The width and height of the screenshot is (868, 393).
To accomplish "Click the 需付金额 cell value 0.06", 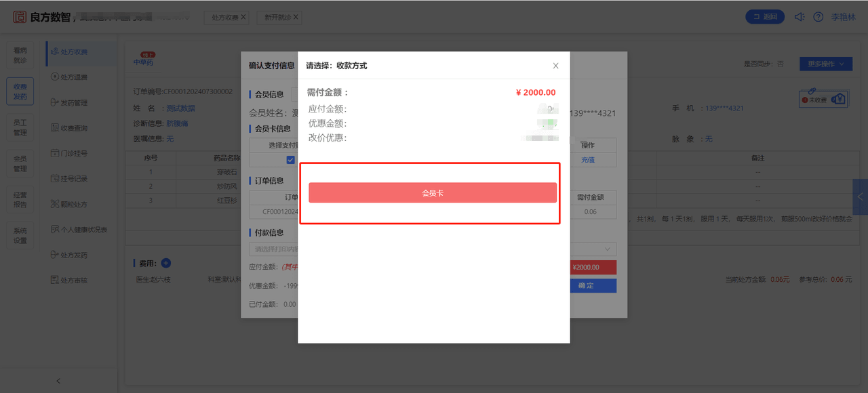I will (590, 212).
